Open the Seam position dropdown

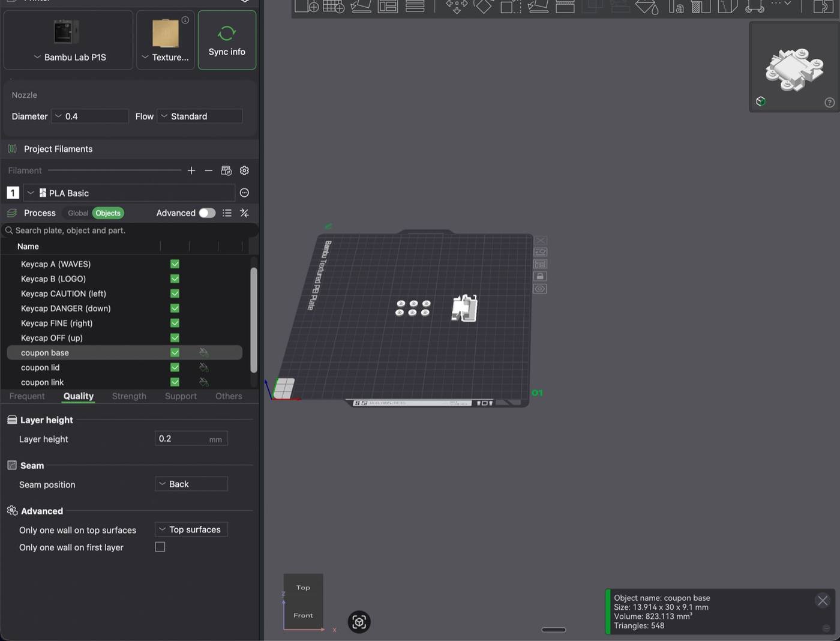point(191,484)
